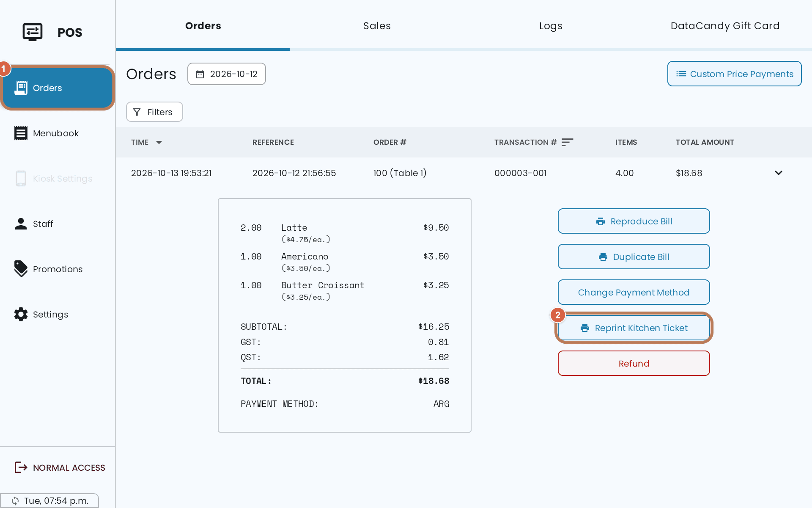The height and width of the screenshot is (508, 812).
Task: Click Duplicate Bill button
Action: pyautogui.click(x=634, y=257)
